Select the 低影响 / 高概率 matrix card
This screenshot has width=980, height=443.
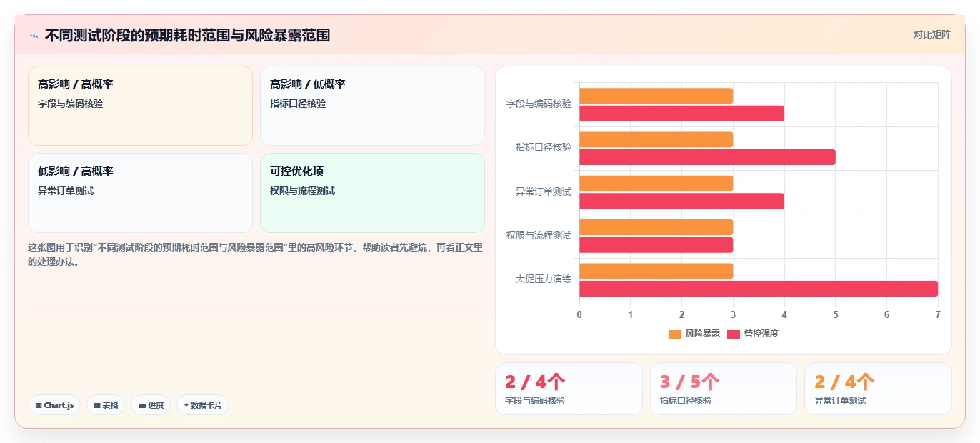(140, 193)
